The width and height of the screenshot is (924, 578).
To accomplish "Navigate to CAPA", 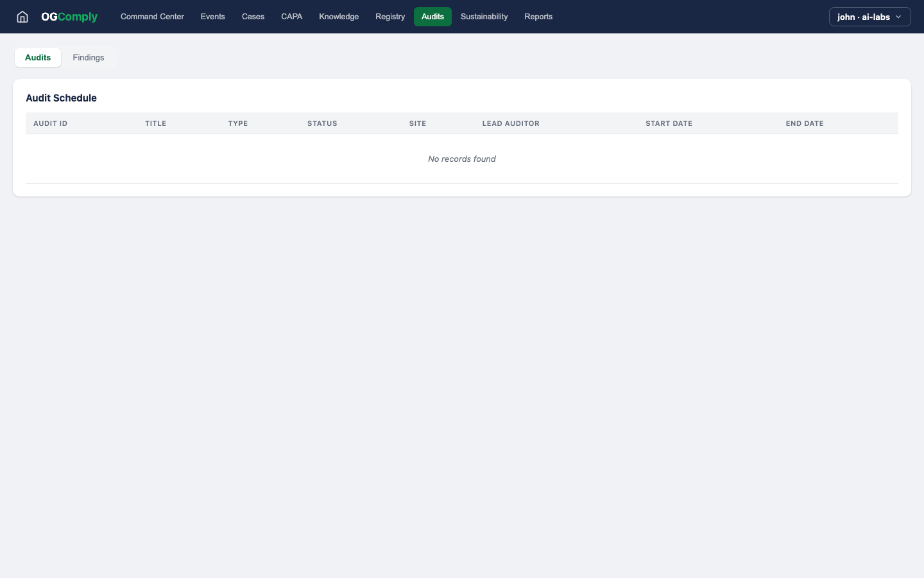I will coord(291,17).
